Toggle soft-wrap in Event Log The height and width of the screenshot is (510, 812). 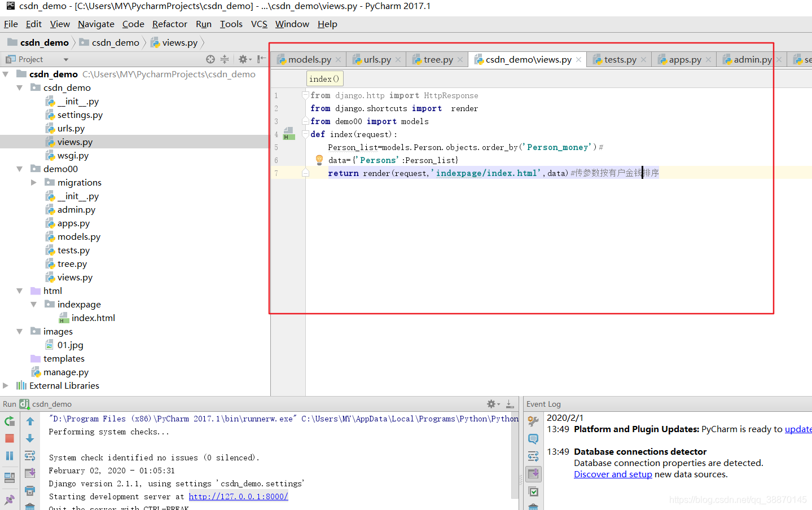(533, 456)
